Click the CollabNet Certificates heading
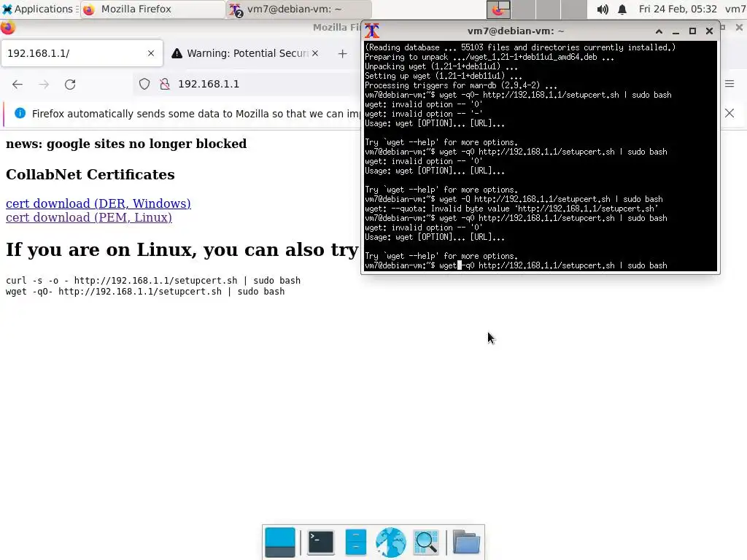This screenshot has height=560, width=747. pos(90,174)
